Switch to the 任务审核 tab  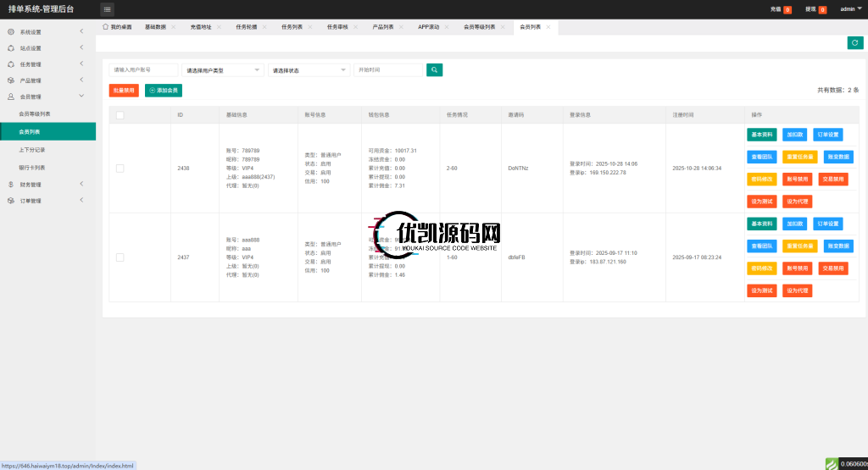[x=337, y=27]
